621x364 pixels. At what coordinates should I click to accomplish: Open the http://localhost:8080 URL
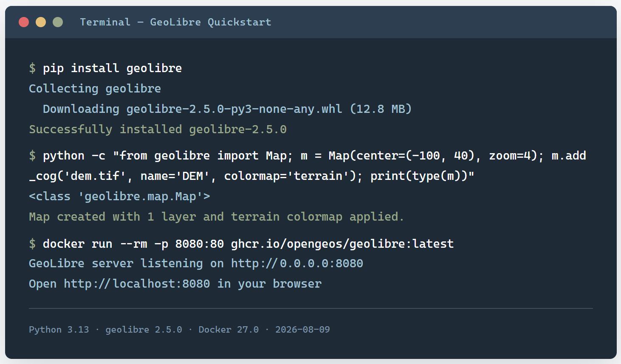[x=137, y=284]
